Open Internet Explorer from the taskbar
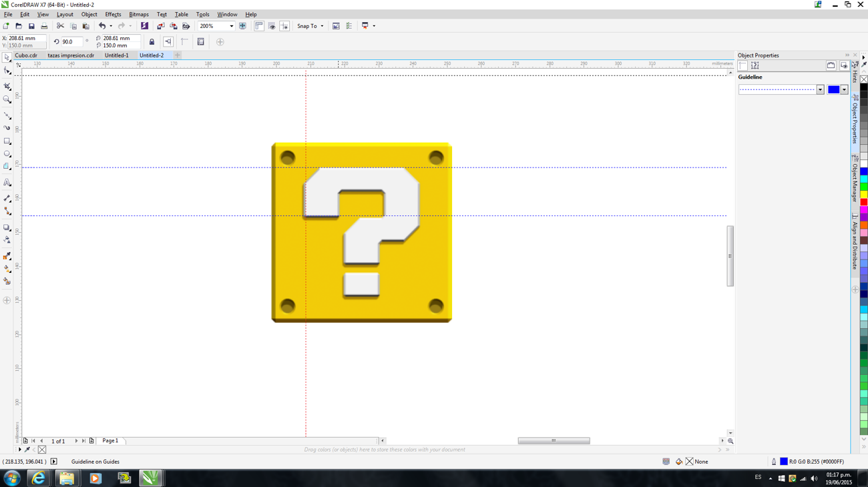 pos(38,478)
